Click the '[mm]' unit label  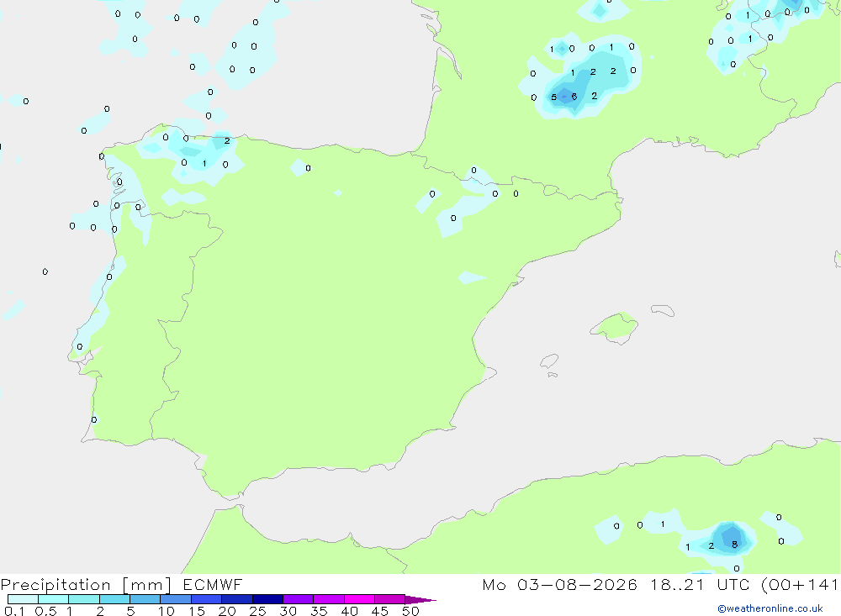tap(147, 585)
